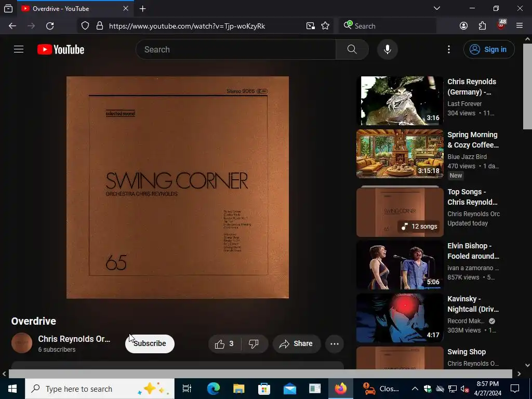Like the Overdrive video
532x399 pixels.
pyautogui.click(x=224, y=344)
